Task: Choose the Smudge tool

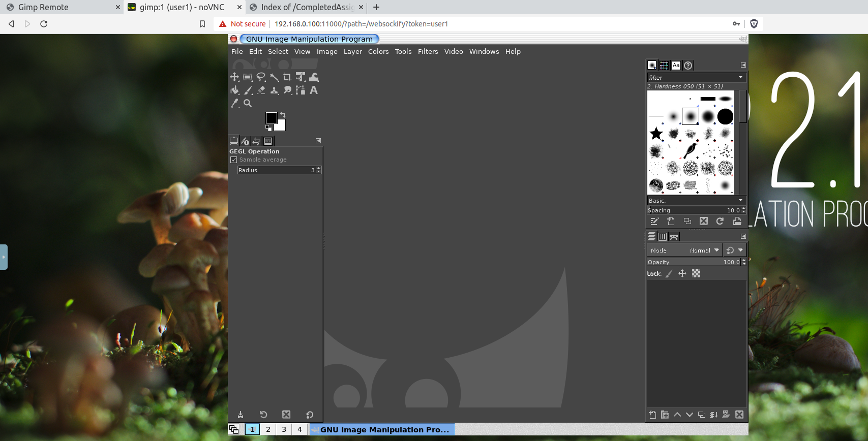Action: [287, 90]
